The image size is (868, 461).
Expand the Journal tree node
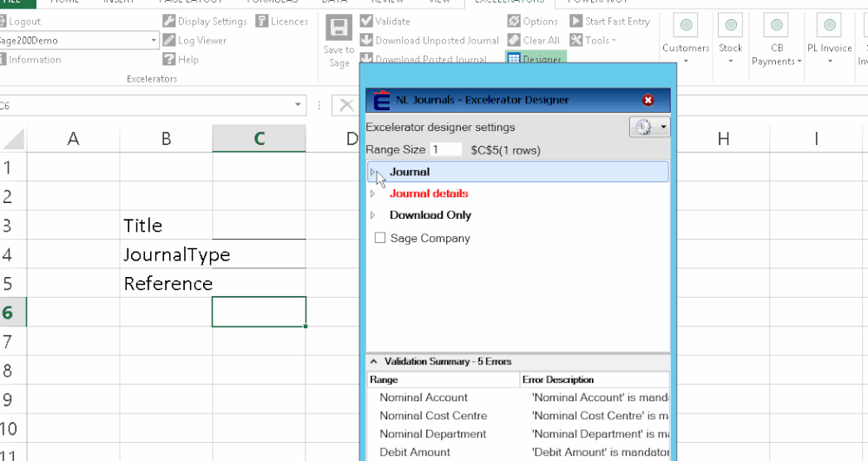point(372,172)
